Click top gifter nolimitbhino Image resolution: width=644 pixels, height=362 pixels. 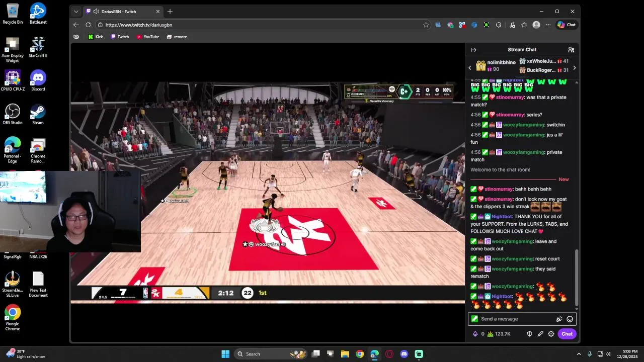(501, 62)
